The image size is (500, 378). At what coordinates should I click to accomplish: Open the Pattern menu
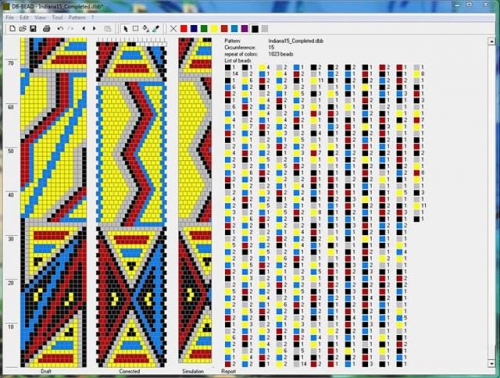click(77, 17)
